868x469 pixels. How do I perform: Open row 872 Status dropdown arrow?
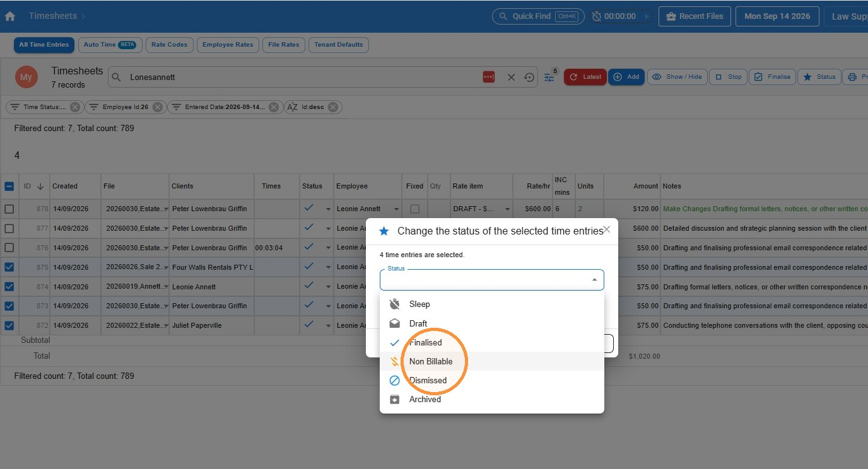(x=328, y=327)
